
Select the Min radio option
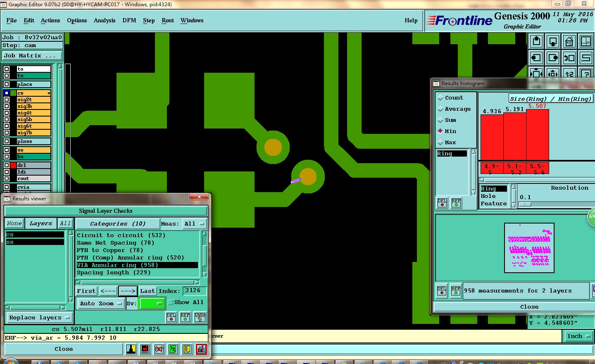click(440, 131)
